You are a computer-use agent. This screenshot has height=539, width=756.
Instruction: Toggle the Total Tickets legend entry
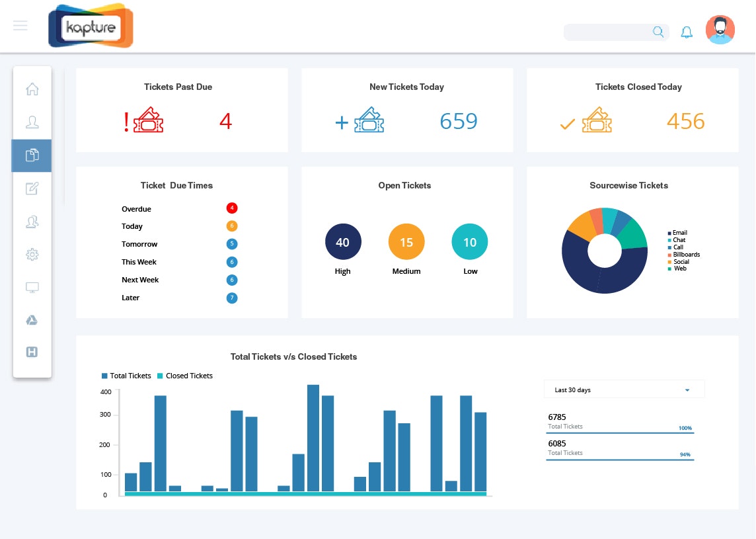(126, 376)
